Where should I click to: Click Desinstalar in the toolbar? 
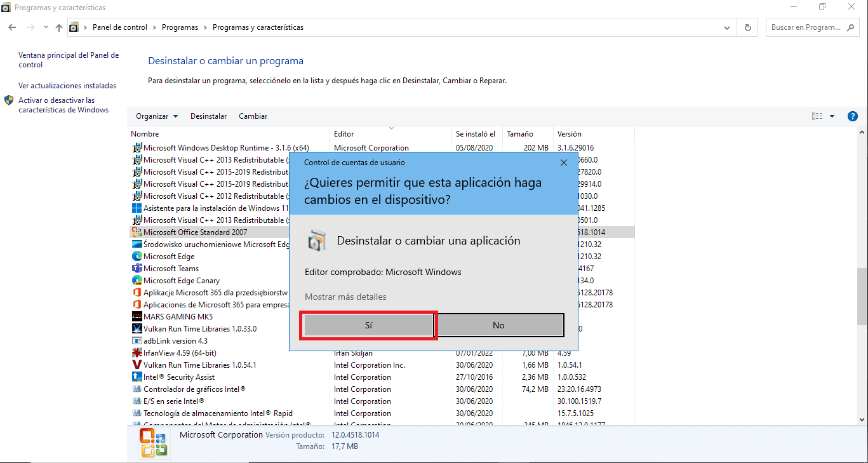coord(208,116)
